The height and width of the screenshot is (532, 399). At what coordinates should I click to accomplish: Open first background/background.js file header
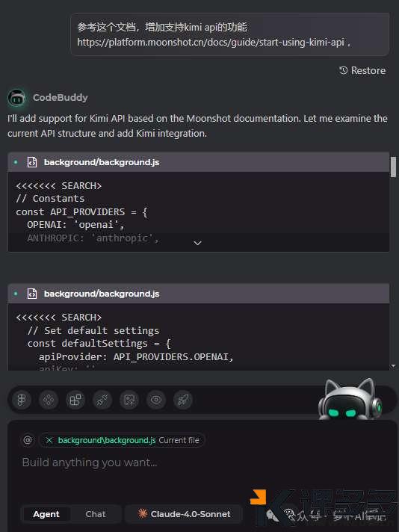pyautogui.click(x=101, y=163)
